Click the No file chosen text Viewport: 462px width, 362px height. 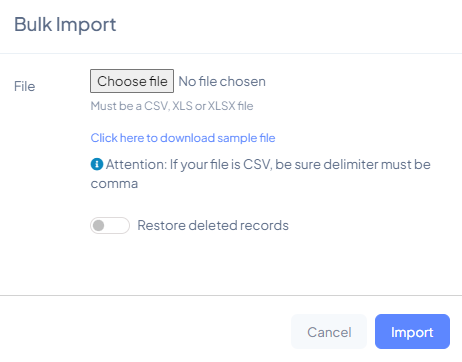222,81
